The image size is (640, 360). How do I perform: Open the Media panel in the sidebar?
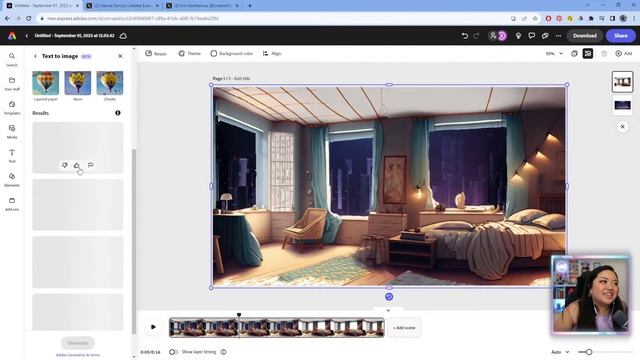coord(12,131)
